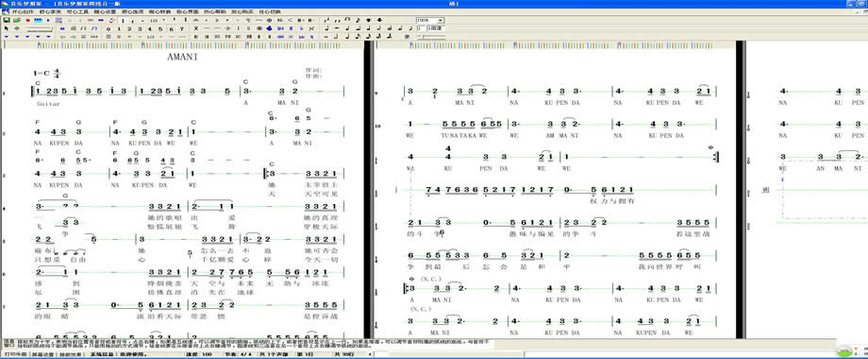Click the slider below the zoom box
Image resolution: width=868 pixels, height=359 pixels.
[x=430, y=36]
